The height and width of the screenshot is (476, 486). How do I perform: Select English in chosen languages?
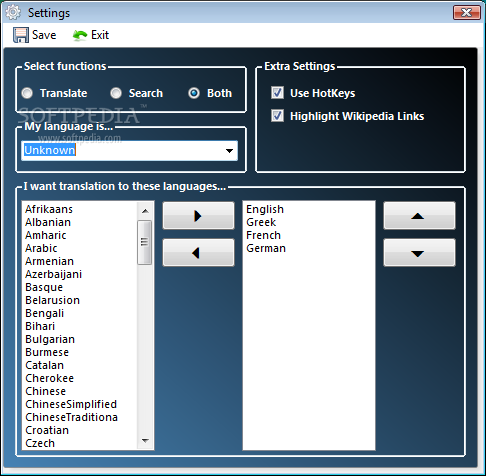[265, 209]
